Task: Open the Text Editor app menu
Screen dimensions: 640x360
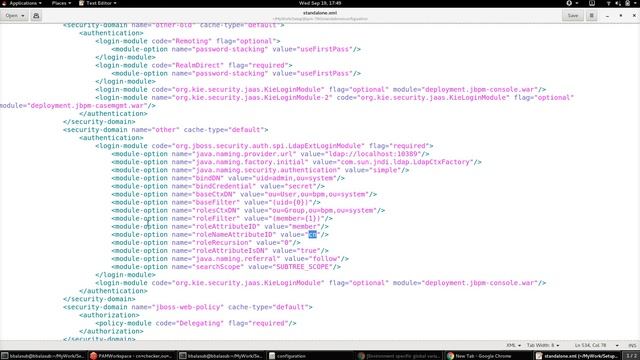Action: [98, 3]
